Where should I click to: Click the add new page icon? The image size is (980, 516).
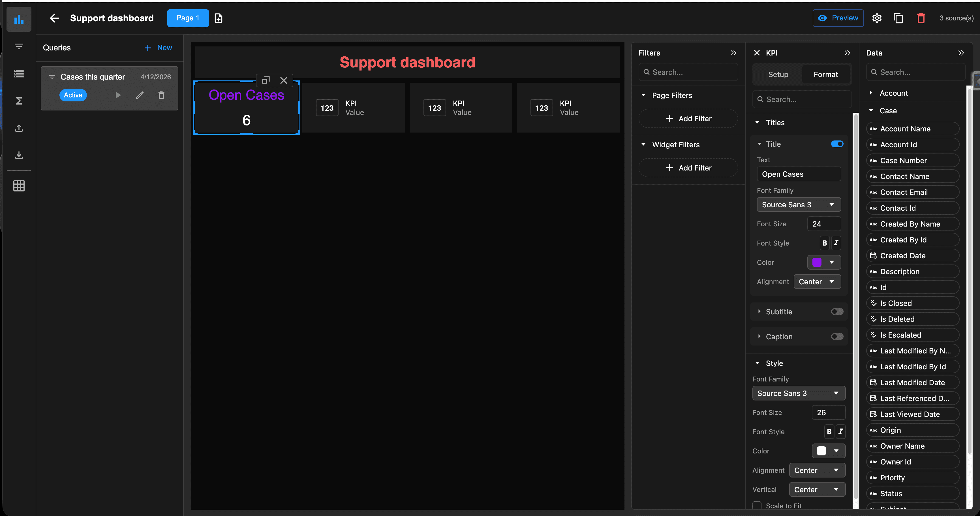click(218, 18)
